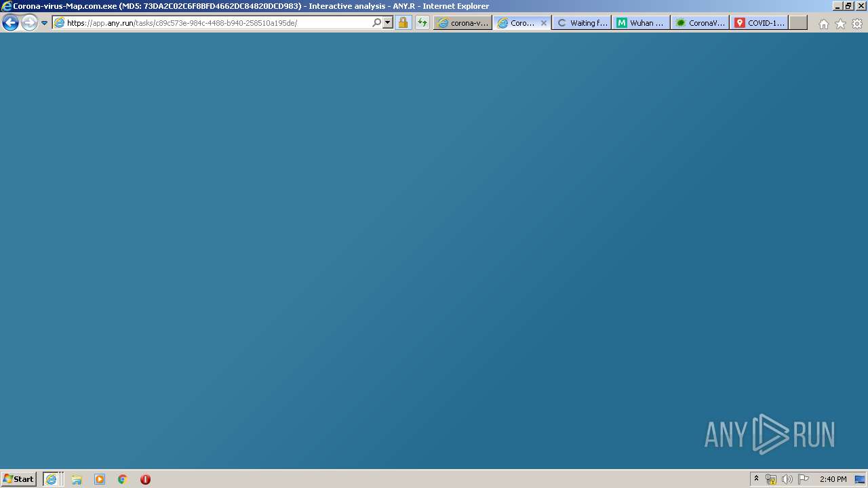Viewport: 868px width, 488px height.
Task: Open the Tools gear menu
Action: 858,24
